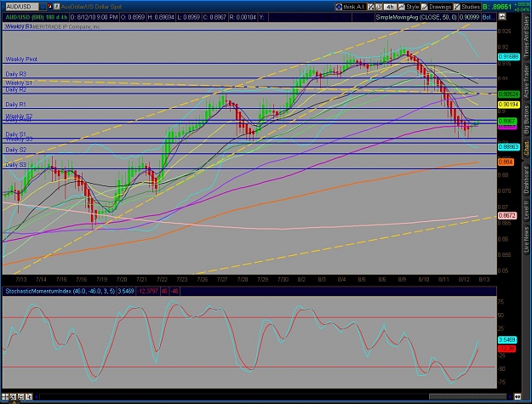Click the second icon in the bottom-left toolbar
This screenshot has height=404, width=532.
pos(13,396)
